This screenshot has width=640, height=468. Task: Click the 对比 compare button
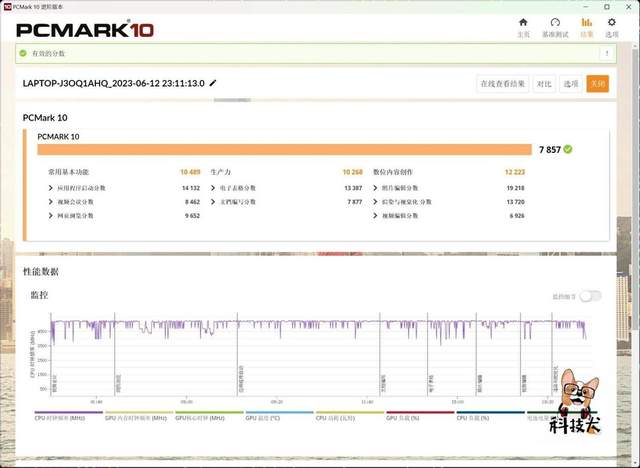pyautogui.click(x=543, y=84)
